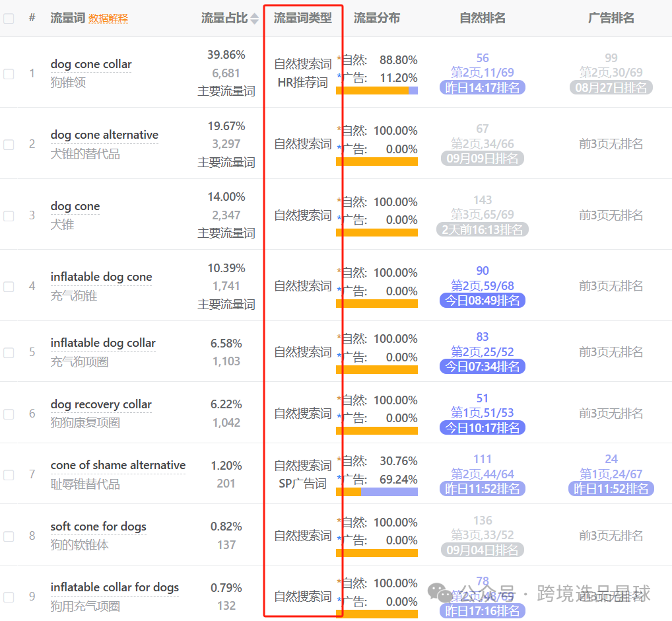Viewport: 672px width, 621px height.
Task: Click keyword soft cone for dogs
Action: pyautogui.click(x=98, y=527)
